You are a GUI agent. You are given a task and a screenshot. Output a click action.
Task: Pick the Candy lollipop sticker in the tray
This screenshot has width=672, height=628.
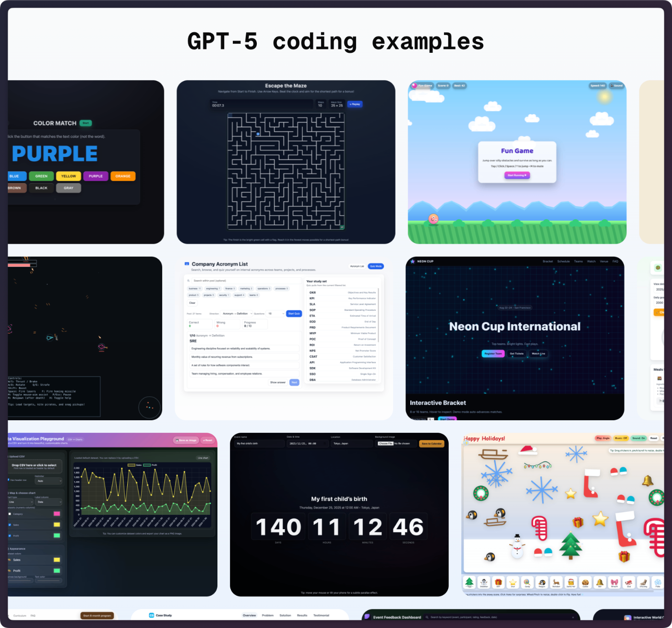527,582
